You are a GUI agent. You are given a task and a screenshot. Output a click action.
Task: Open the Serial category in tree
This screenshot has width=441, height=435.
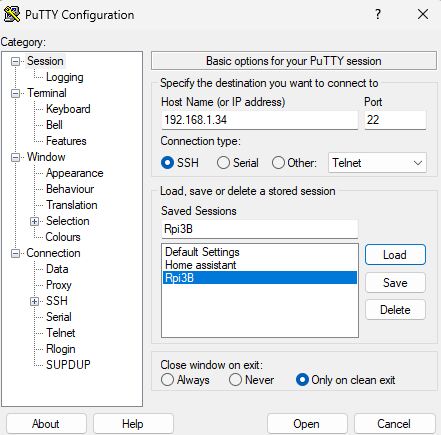59,317
